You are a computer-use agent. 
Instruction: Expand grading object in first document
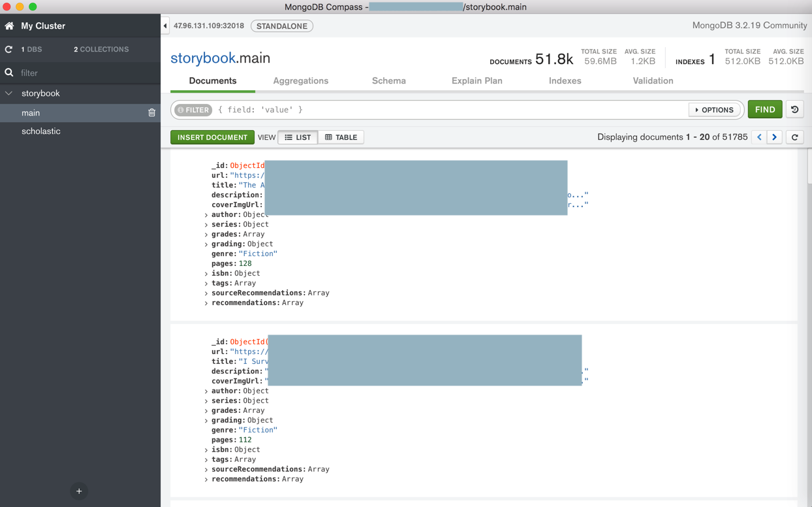pyautogui.click(x=206, y=244)
